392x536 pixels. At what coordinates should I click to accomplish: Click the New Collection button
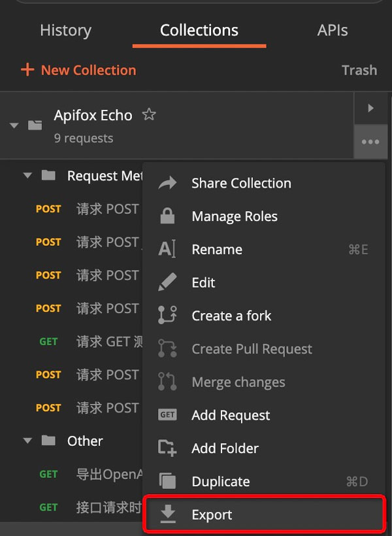coord(78,70)
